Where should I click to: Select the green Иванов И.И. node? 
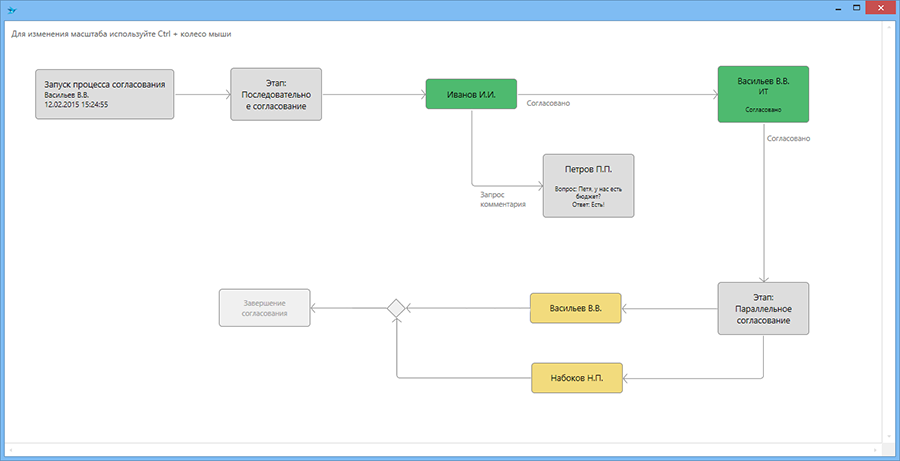(x=471, y=95)
